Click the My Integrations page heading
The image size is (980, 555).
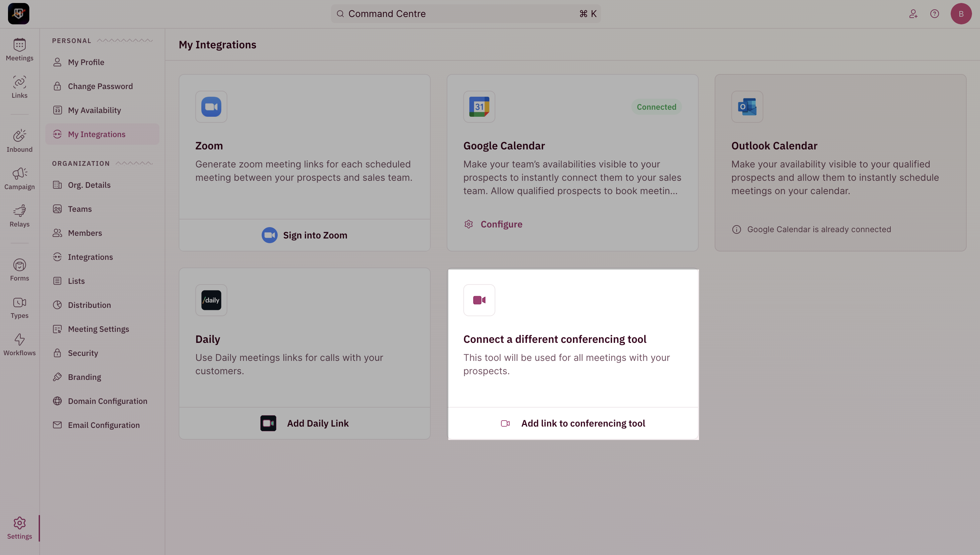coord(217,45)
